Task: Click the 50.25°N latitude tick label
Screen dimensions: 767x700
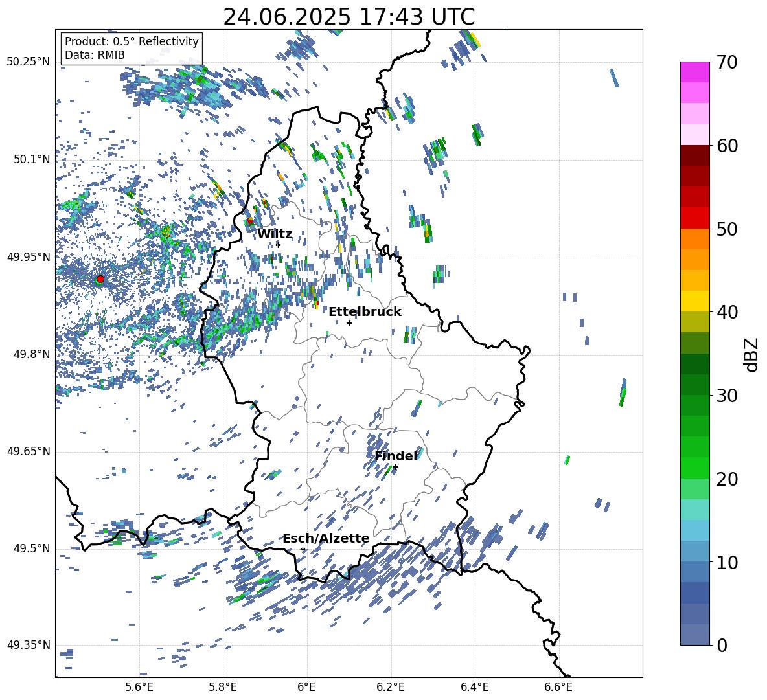Action: [29, 62]
